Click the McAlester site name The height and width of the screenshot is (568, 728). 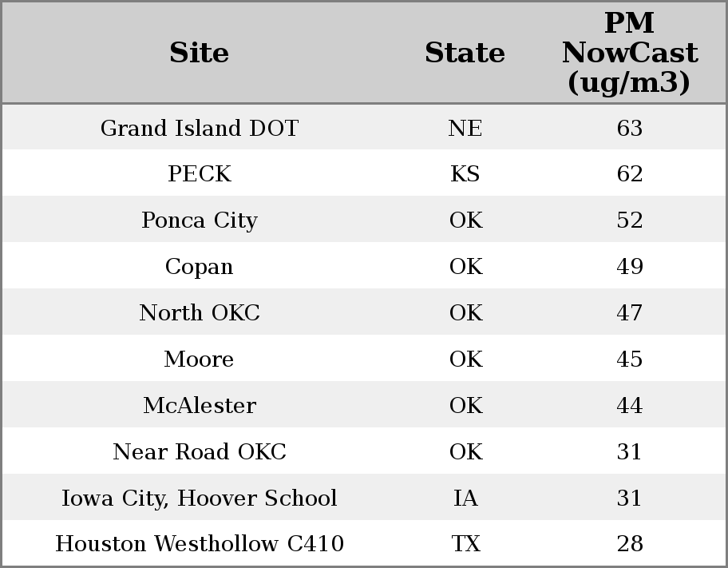pos(199,406)
